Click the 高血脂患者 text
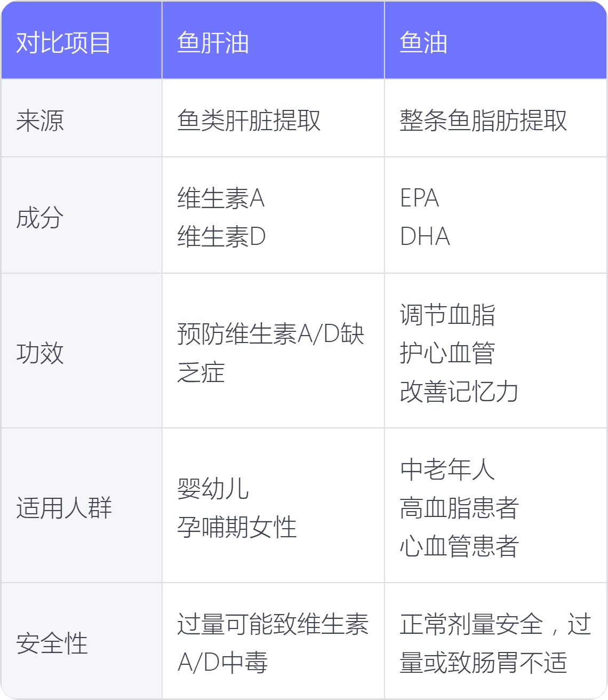Screen dimensions: 608x700 459,508
